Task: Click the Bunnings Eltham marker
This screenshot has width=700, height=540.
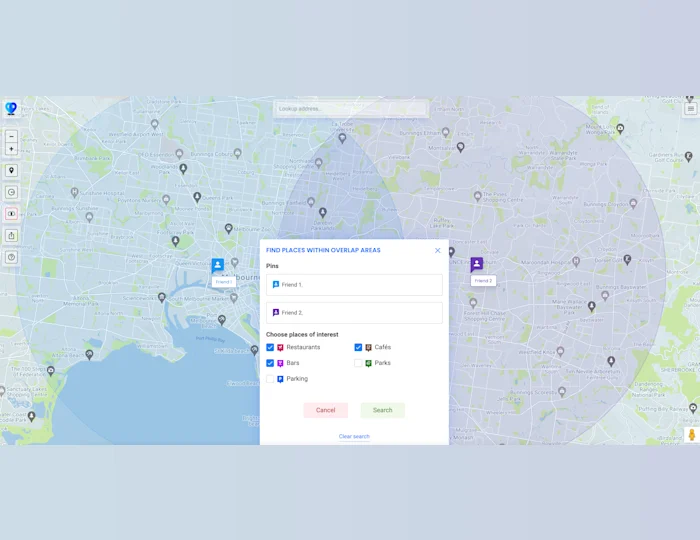Action: [x=446, y=132]
